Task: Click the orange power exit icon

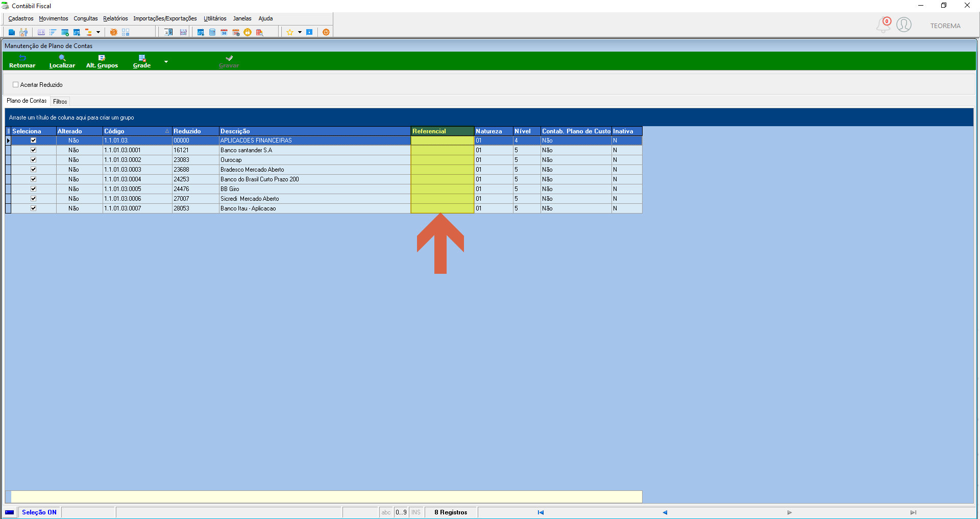Action: click(326, 32)
